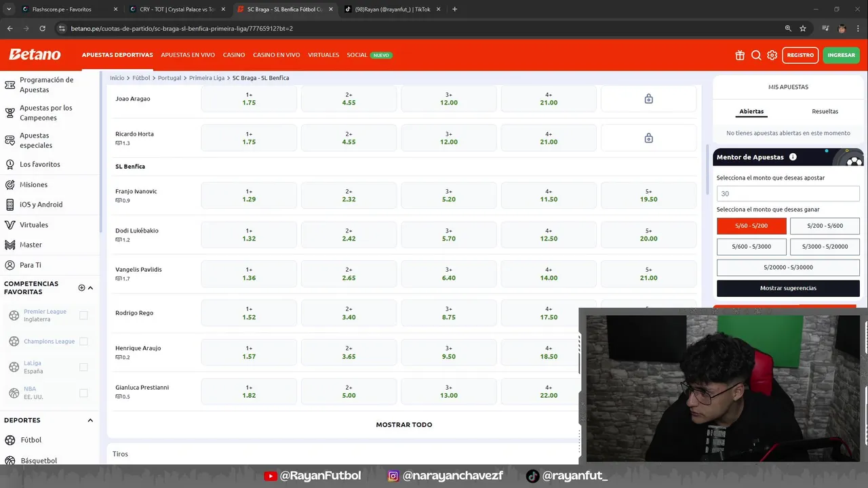This screenshot has height=488, width=868.
Task: Open the Primeira Liga breadcrumb link
Action: (x=207, y=78)
